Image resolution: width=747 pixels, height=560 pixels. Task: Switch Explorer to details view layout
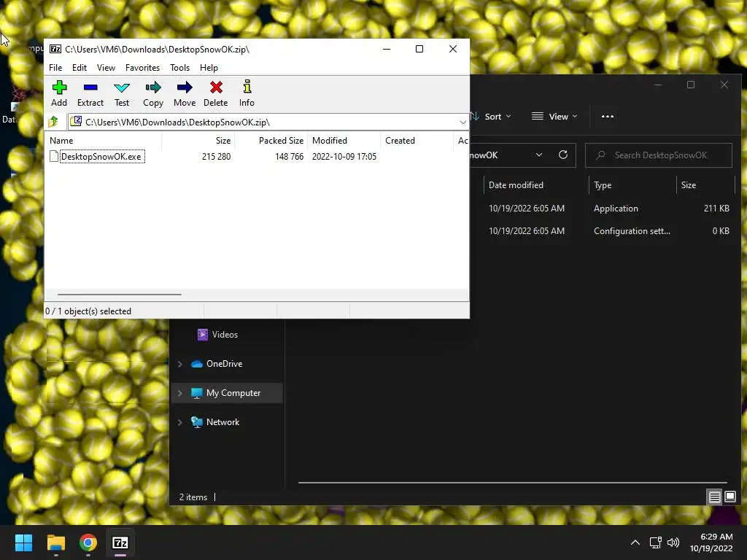click(x=715, y=497)
